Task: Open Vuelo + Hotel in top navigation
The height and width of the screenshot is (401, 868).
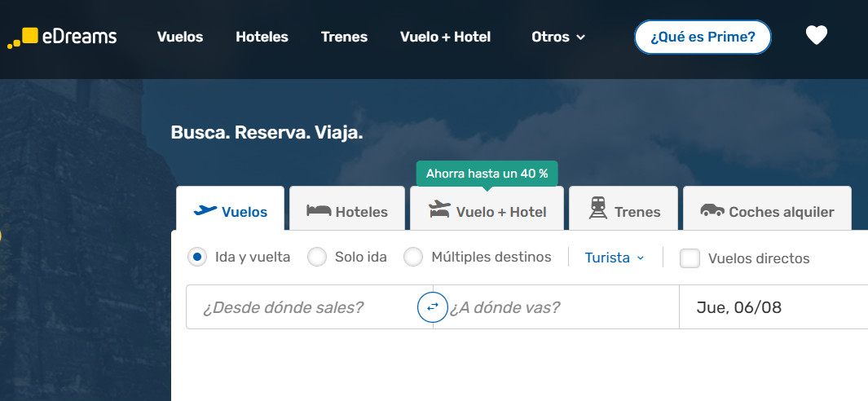Action: pyautogui.click(x=445, y=37)
